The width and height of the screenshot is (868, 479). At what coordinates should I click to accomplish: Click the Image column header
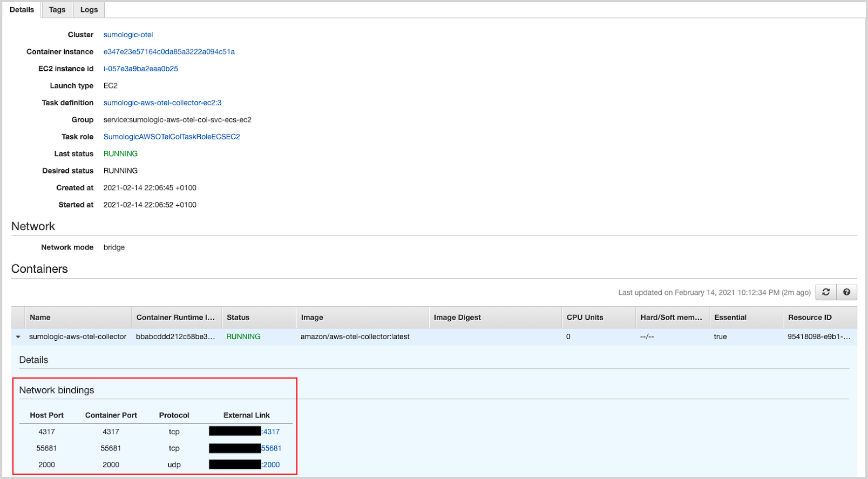coord(312,318)
